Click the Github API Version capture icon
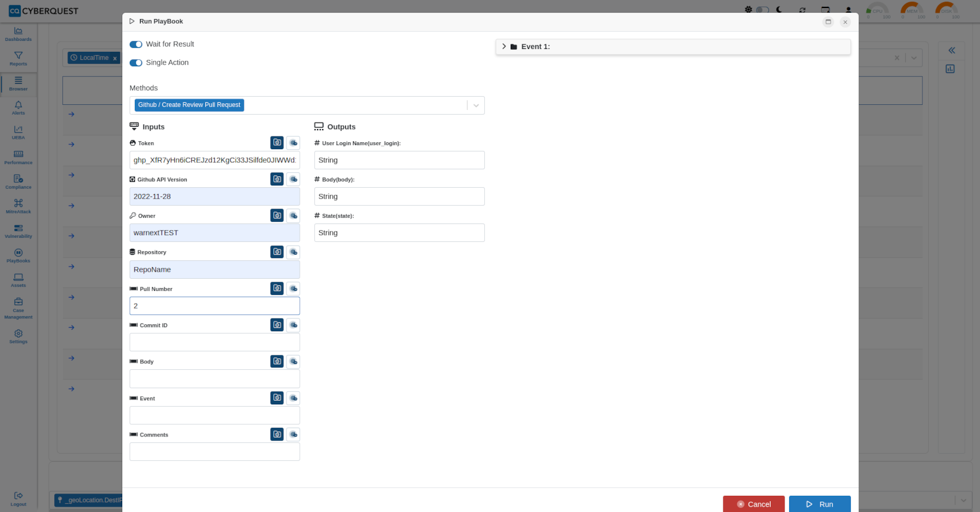Image resolution: width=980 pixels, height=512 pixels. [277, 179]
